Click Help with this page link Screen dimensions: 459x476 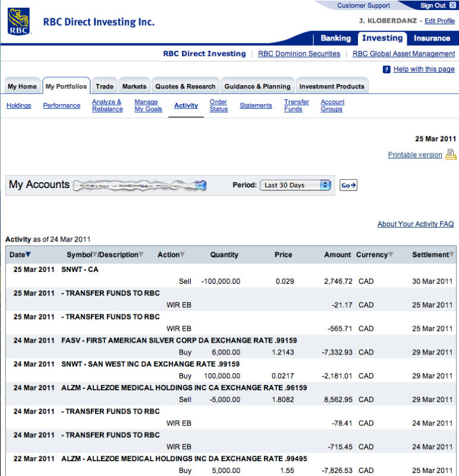(x=424, y=69)
